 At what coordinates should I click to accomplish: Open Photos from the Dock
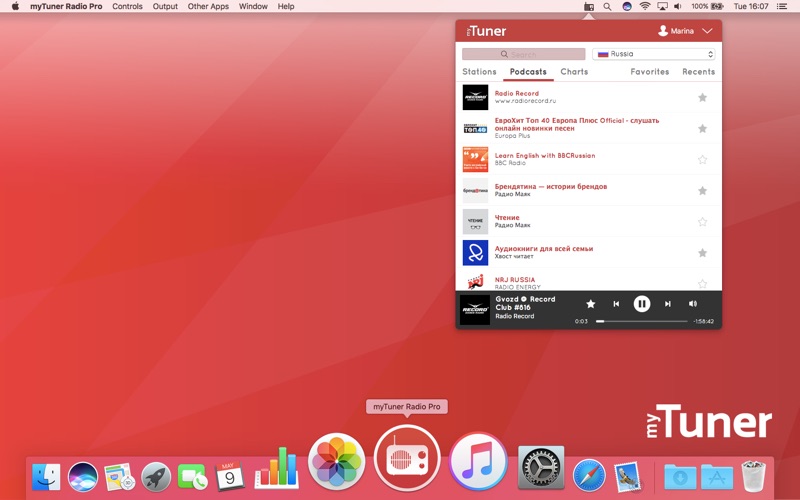(336, 461)
